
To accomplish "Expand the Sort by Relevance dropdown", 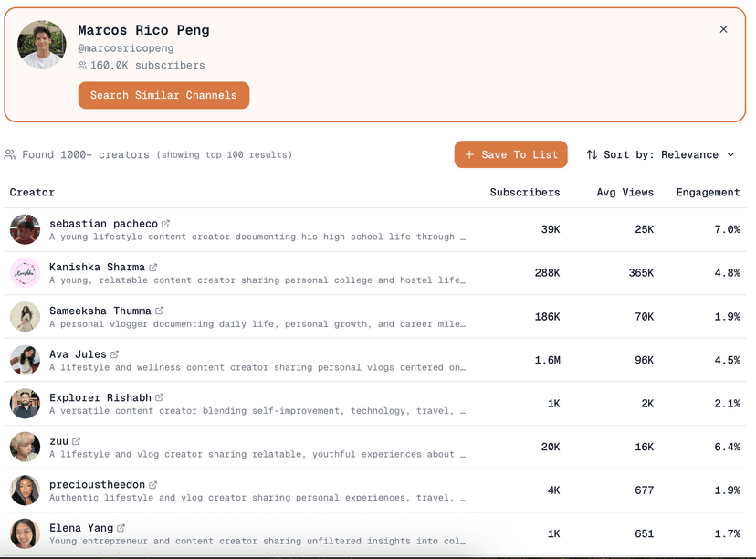I will (660, 154).
